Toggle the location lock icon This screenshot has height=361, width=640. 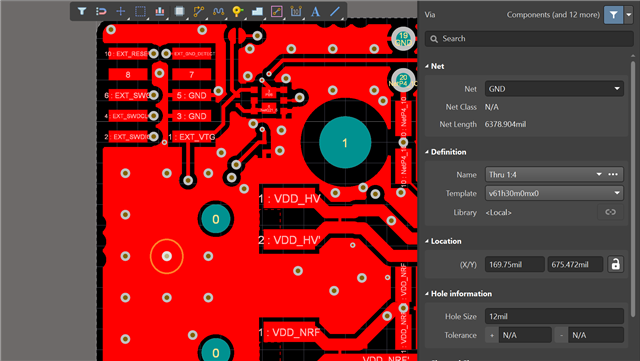click(615, 264)
